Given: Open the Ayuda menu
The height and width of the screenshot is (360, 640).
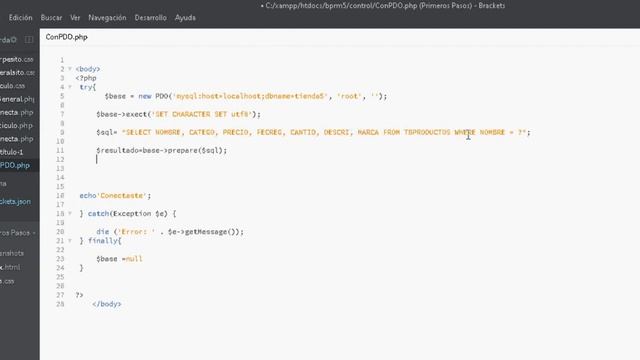Looking at the screenshot, I should point(185,18).
